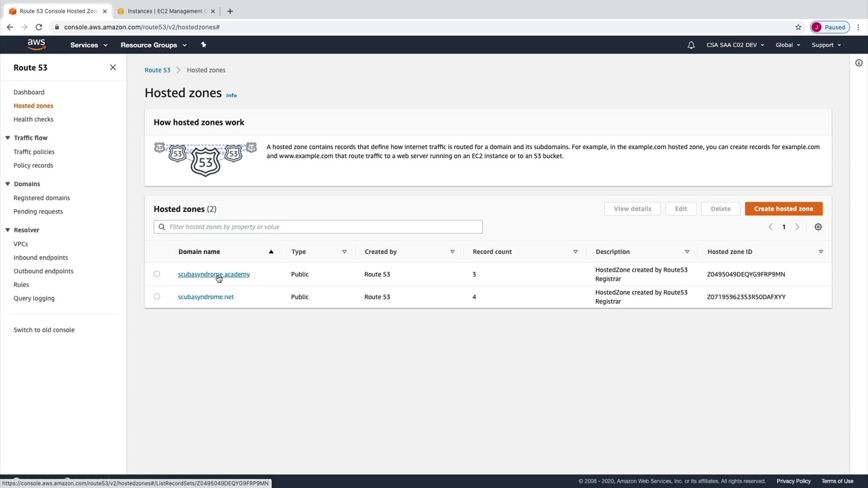Open the info panel icon at right
This screenshot has width=868, height=488.
[x=859, y=63]
